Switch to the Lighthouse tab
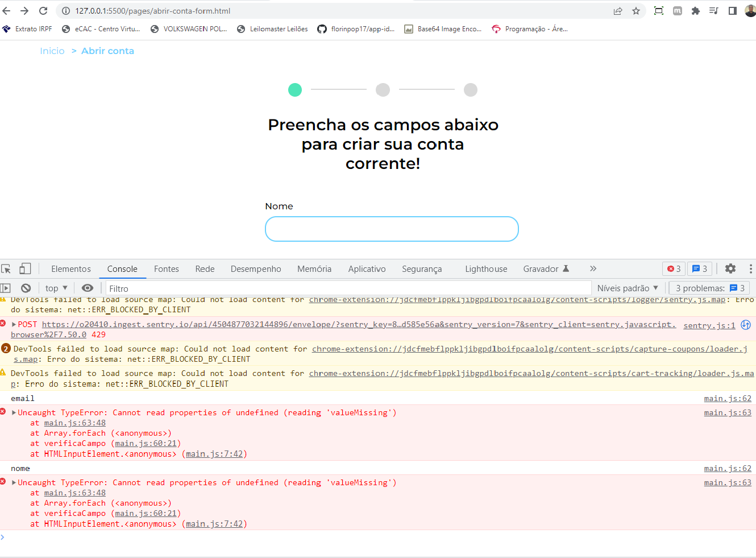Viewport: 756px width, 558px height. tap(486, 269)
